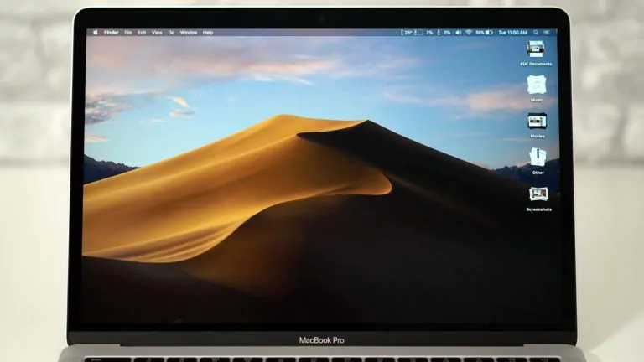The height and width of the screenshot is (362, 644).
Task: Open the Edit menu
Action: [142, 33]
